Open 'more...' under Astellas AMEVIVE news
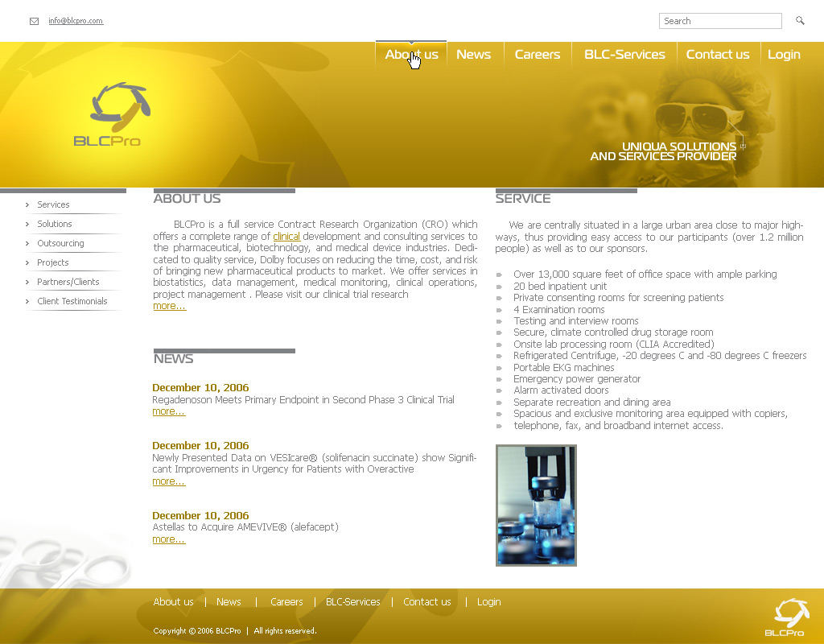The image size is (824, 644). 169,539
